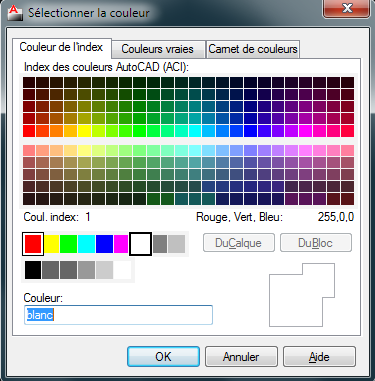Image resolution: width=375 pixels, height=381 pixels.
Task: Pick the yellow standard color swatch
Action: pyautogui.click(x=51, y=244)
